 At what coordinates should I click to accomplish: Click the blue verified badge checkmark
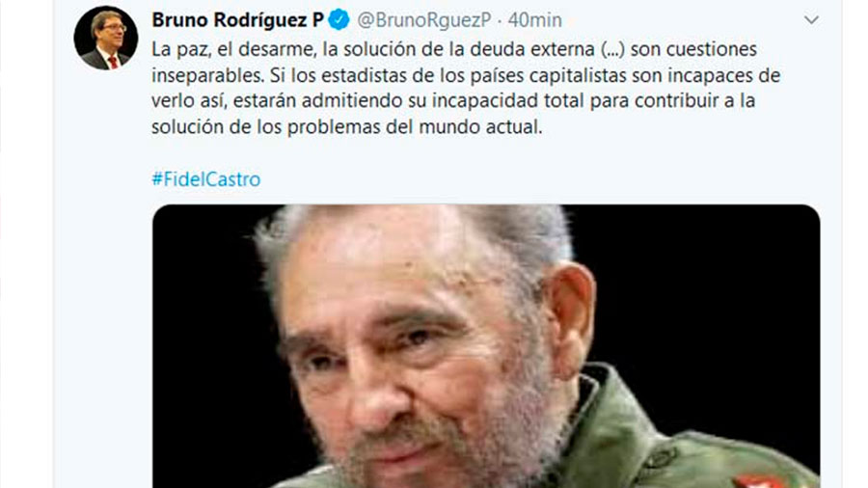pos(339,20)
